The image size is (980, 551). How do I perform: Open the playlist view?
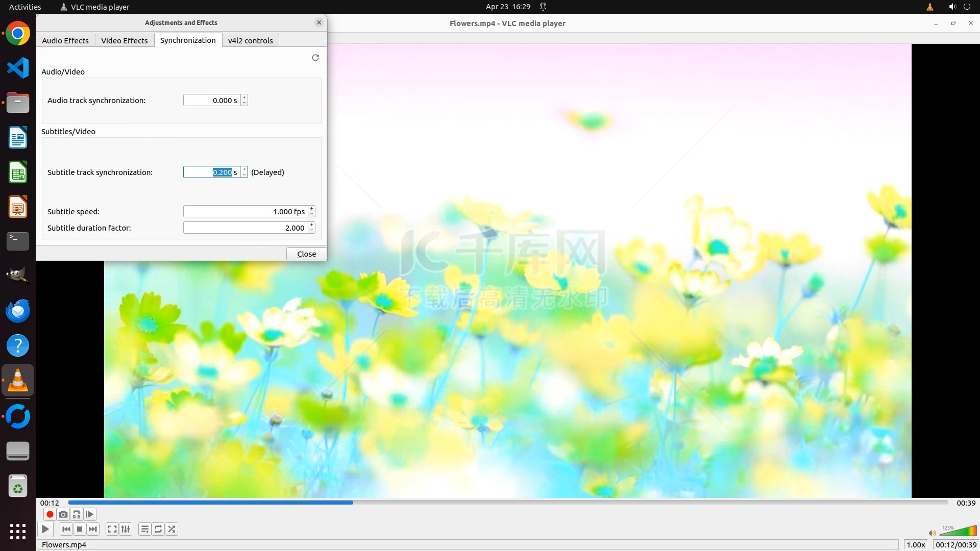tap(145, 529)
